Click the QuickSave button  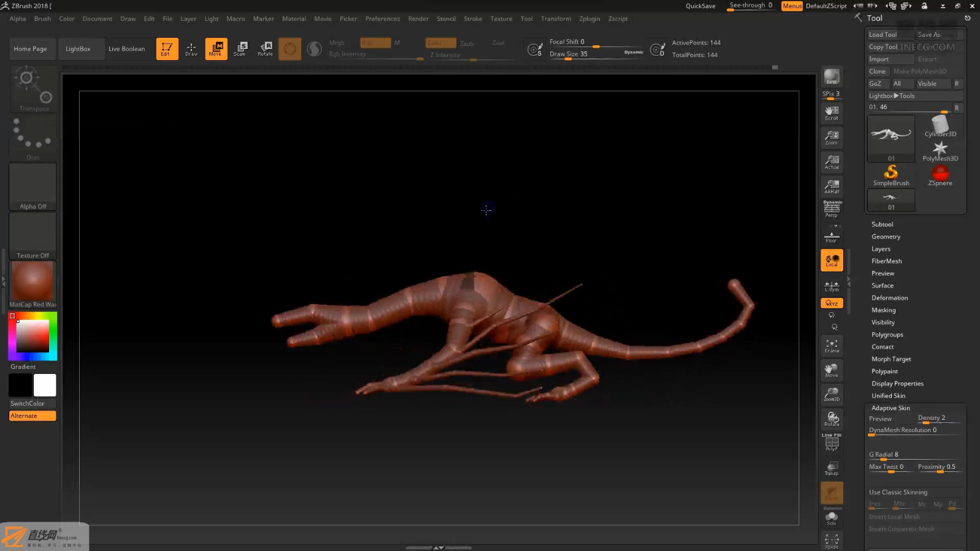[700, 6]
